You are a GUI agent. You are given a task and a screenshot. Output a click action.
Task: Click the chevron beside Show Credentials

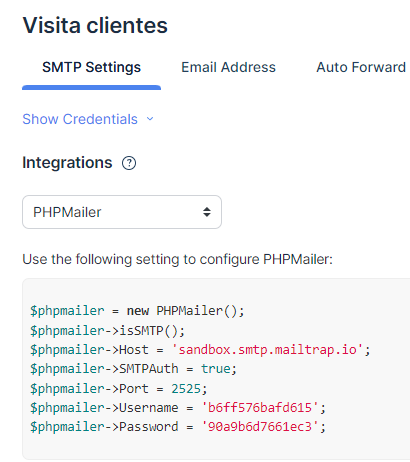pyautogui.click(x=150, y=119)
